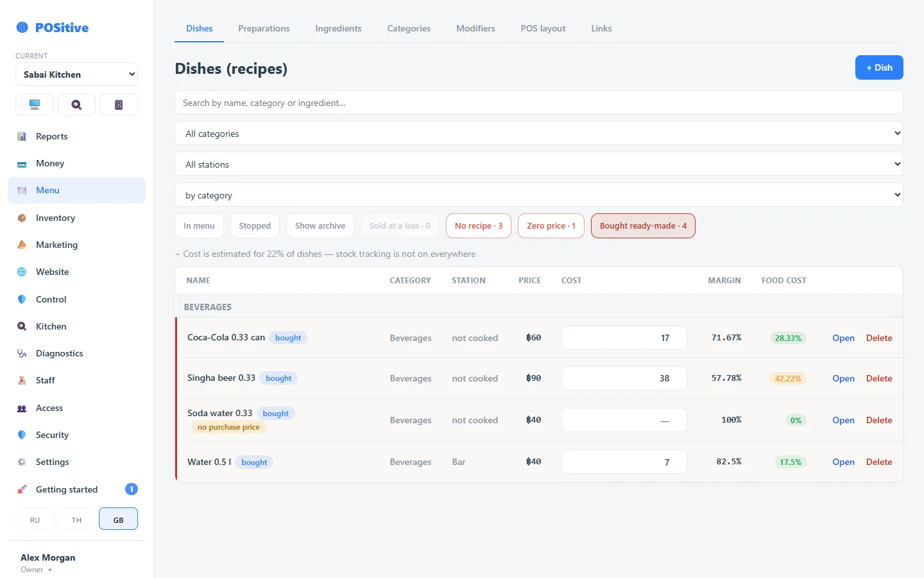Click the 'no purchase price' tag
The height and width of the screenshot is (578, 924).
228,427
